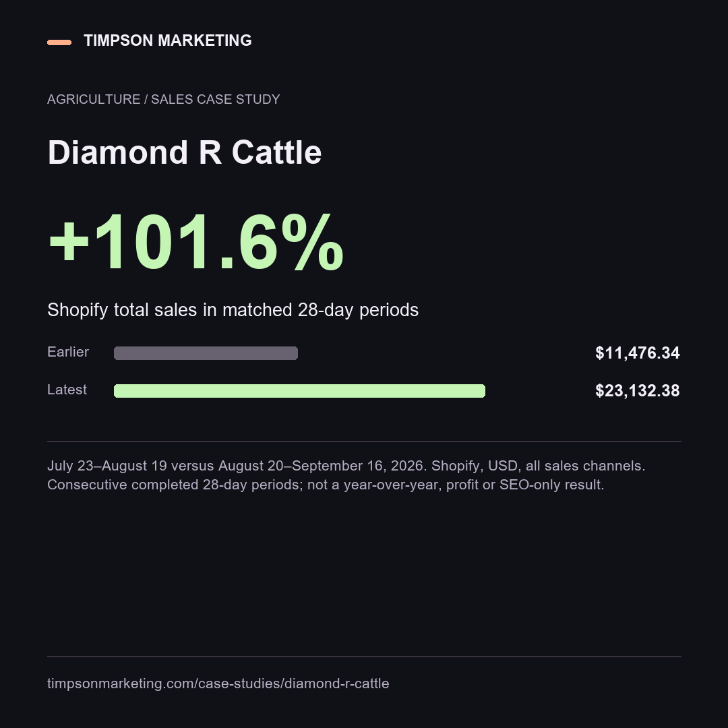
Task: Click the orange dash logo mark
Action: pos(59,42)
